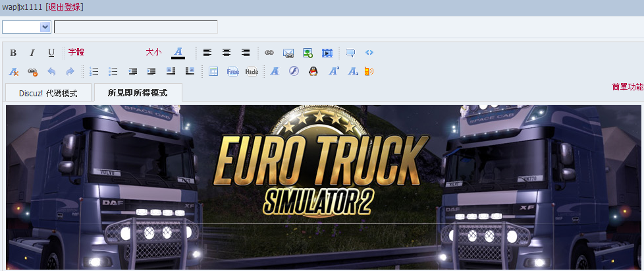Toggle italic text style
The width and height of the screenshot is (644, 271).
click(32, 53)
